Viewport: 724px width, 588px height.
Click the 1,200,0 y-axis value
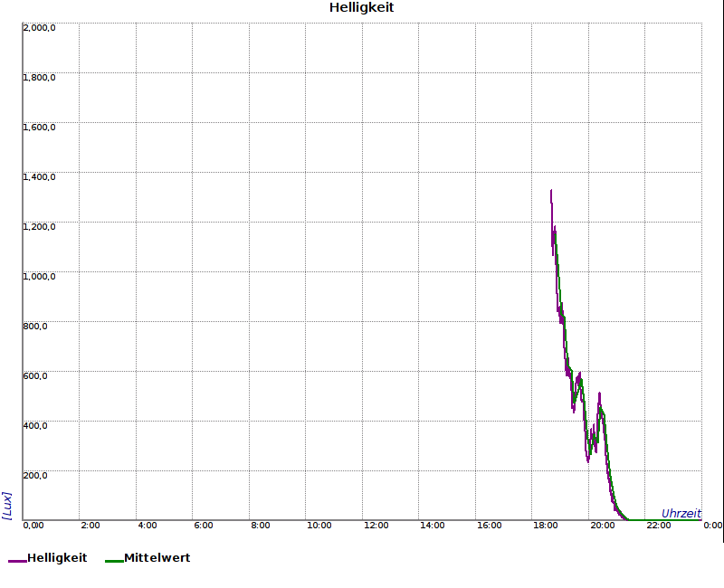[39, 227]
